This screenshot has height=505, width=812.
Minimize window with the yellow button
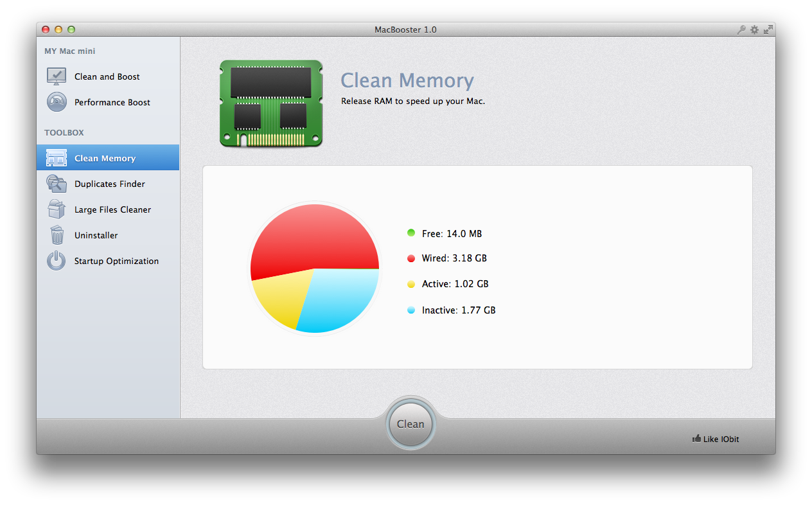pyautogui.click(x=58, y=30)
